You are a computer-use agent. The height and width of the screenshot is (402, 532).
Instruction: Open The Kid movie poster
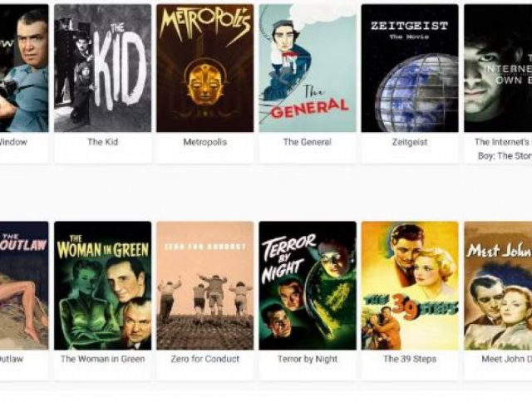coord(102,68)
